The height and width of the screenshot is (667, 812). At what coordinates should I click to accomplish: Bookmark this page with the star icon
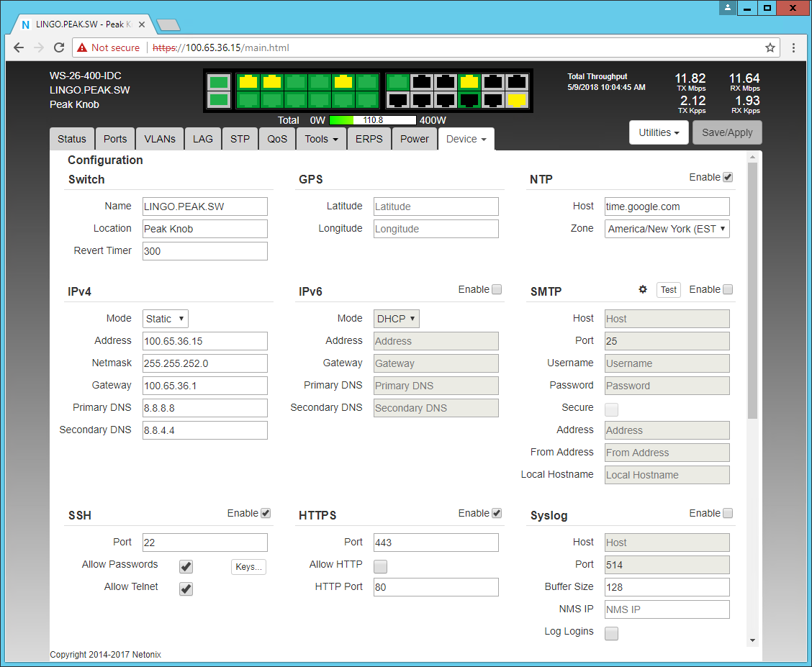coord(770,48)
